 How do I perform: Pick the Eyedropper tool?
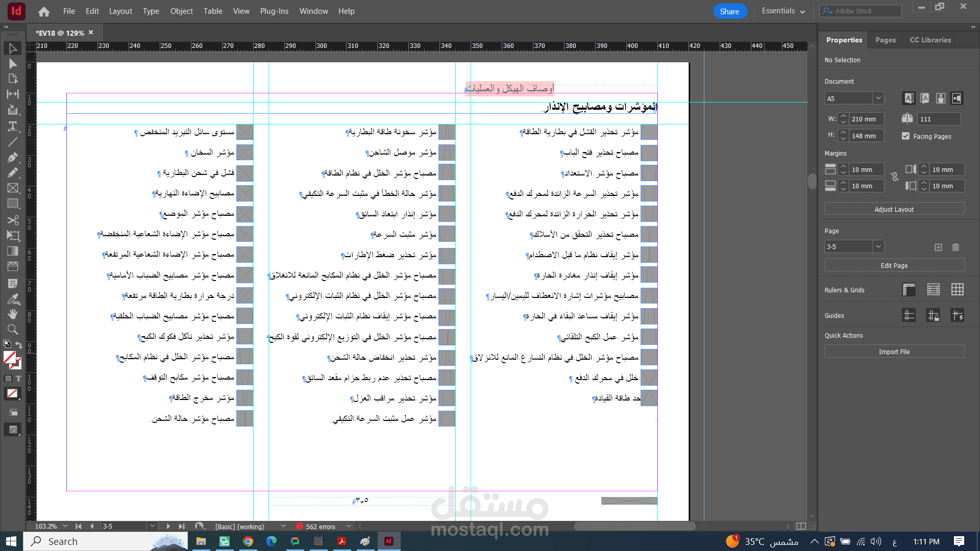pos(13,299)
